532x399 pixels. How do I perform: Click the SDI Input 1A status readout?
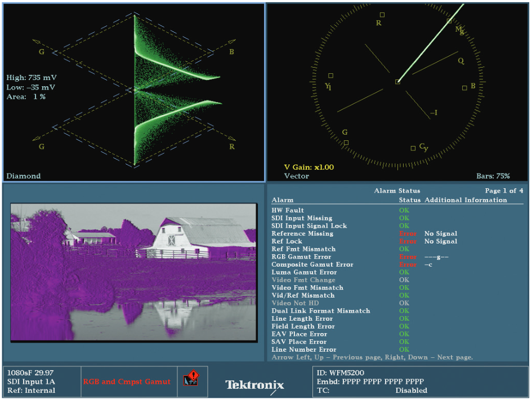(x=31, y=382)
